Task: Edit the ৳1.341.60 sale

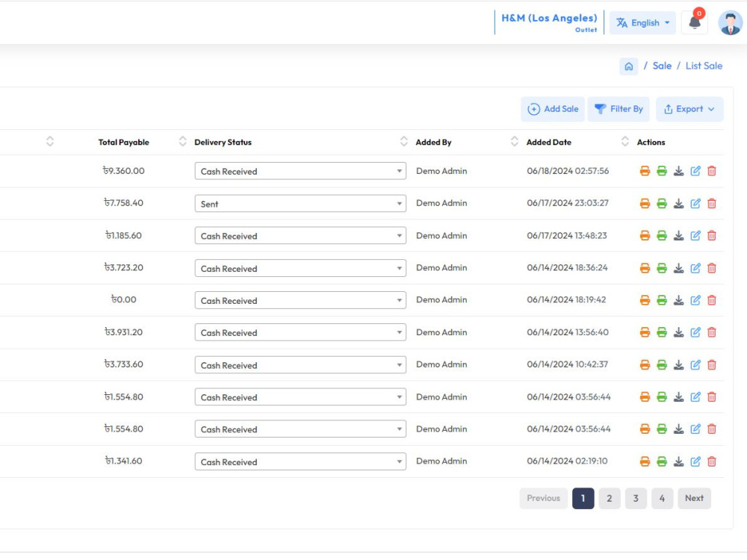Action: [695, 461]
